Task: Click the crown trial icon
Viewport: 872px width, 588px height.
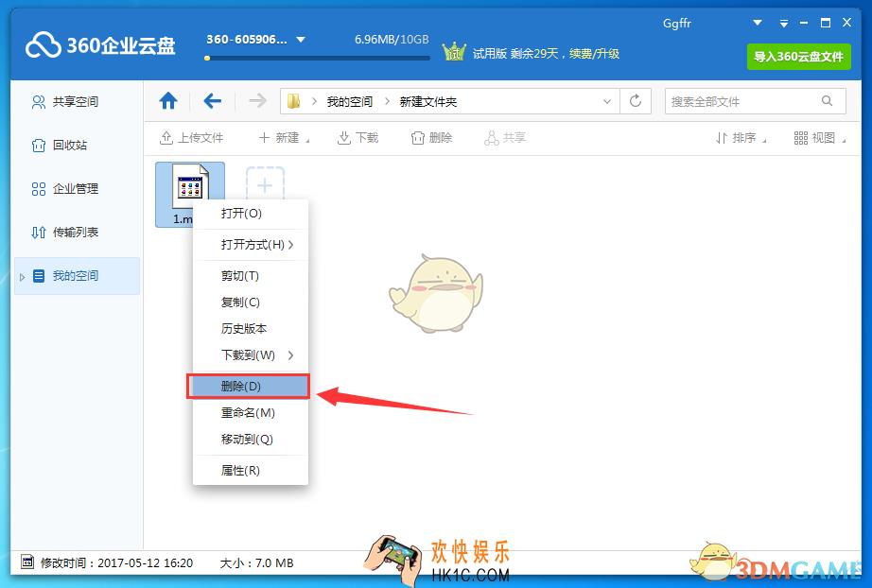Action: [x=454, y=52]
